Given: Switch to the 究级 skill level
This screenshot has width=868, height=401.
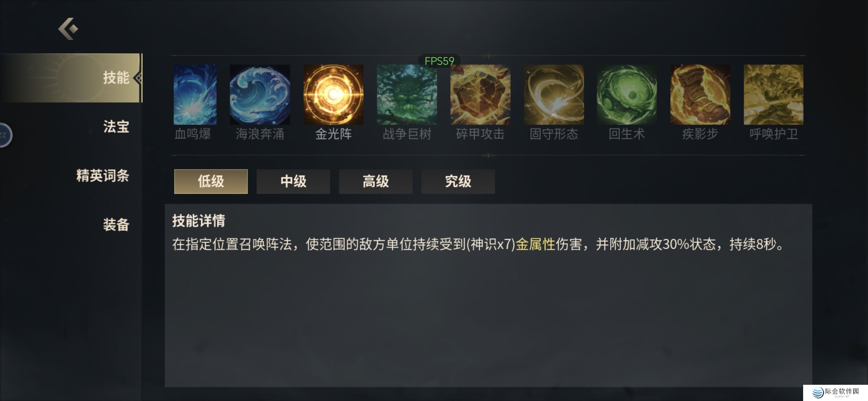Looking at the screenshot, I should tap(458, 181).
